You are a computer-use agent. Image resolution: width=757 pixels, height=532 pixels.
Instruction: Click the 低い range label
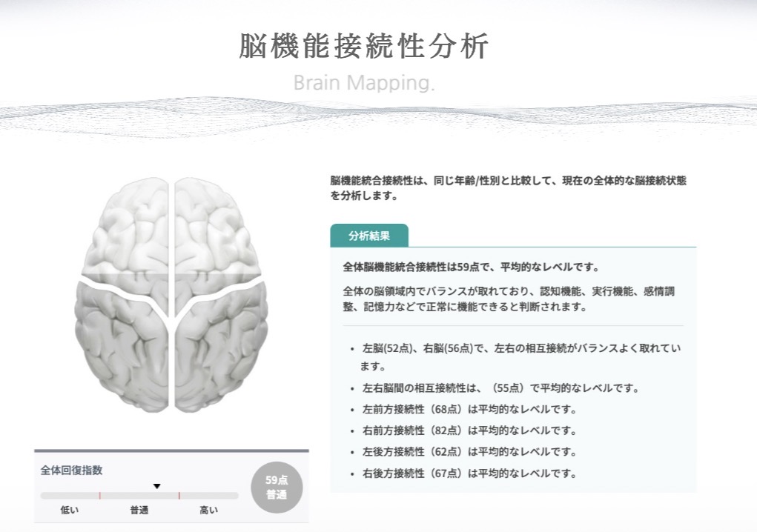(70, 510)
